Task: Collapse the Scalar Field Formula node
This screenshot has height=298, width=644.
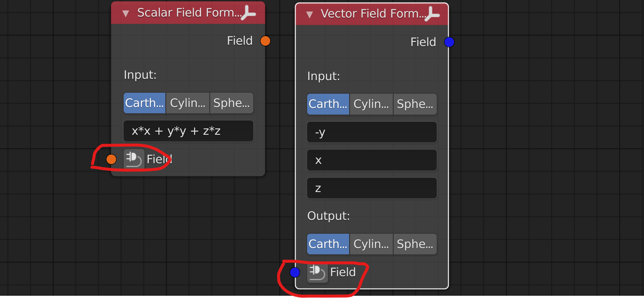Action: [126, 14]
